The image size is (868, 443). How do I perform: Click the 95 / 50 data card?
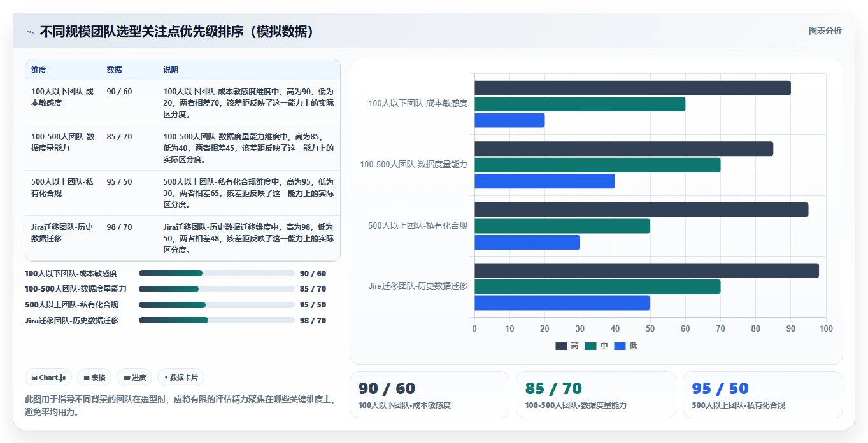(762, 395)
